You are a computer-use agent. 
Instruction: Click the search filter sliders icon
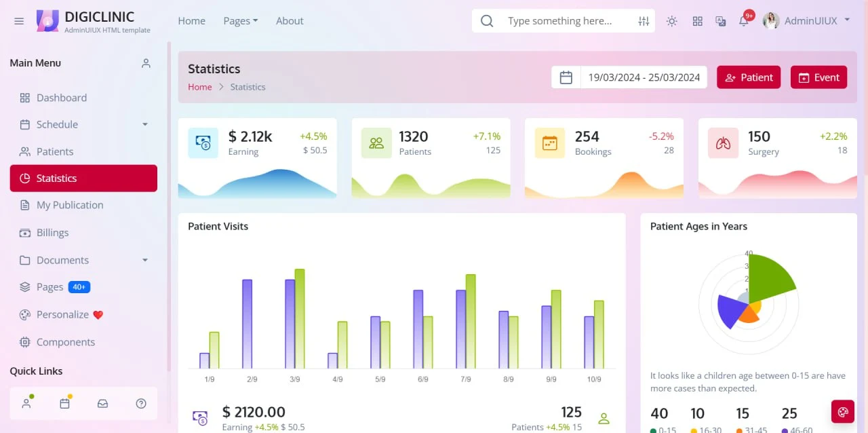644,21
